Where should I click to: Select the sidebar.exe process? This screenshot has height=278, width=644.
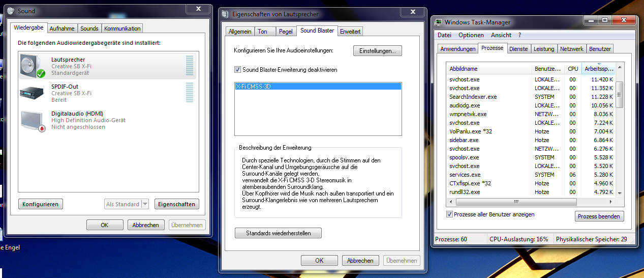[x=531, y=140]
